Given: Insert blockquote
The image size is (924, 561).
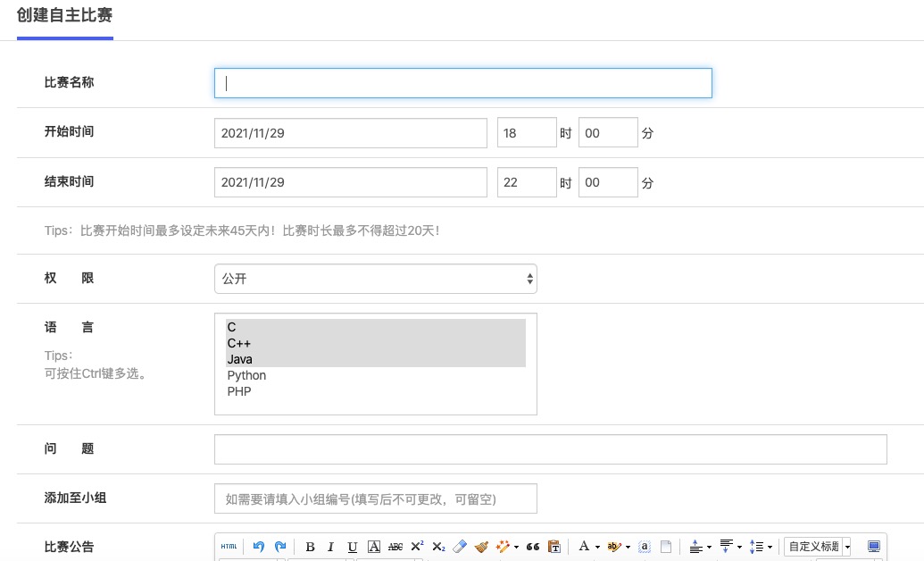Looking at the screenshot, I should [533, 547].
